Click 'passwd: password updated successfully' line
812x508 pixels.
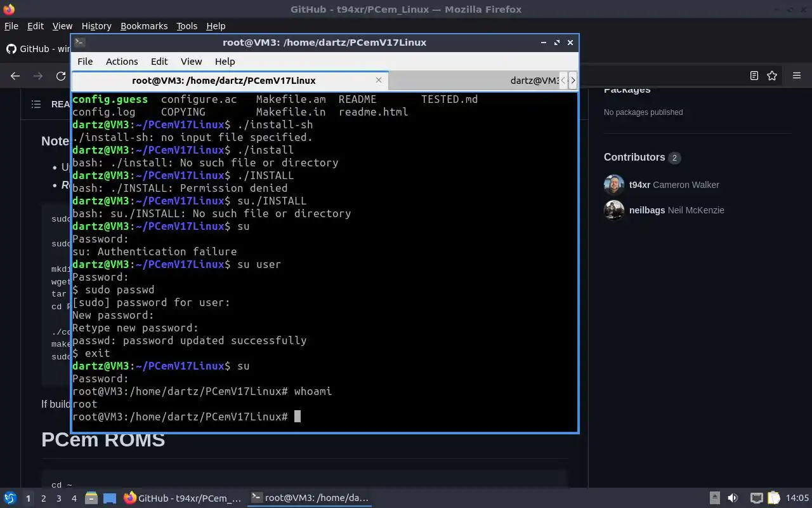189,340
